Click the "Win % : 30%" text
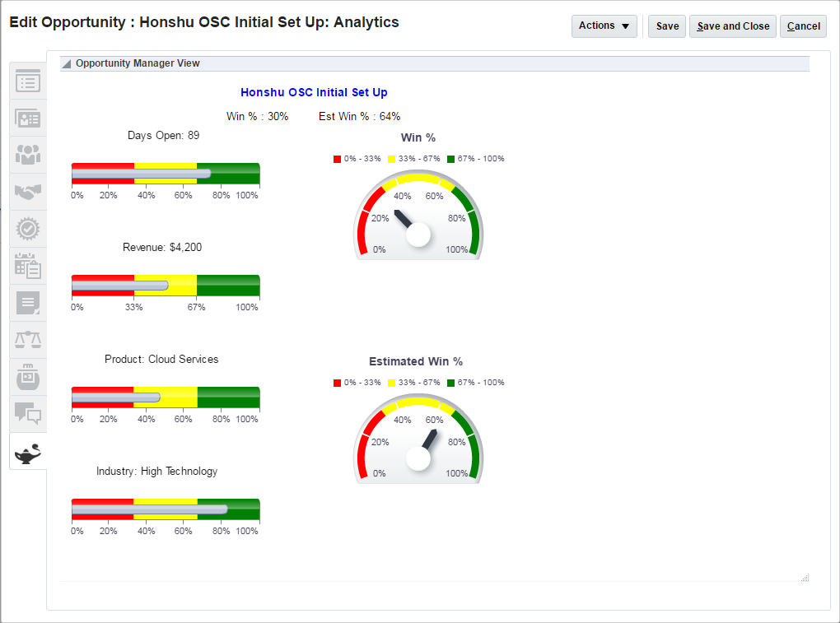The height and width of the screenshot is (623, 840). coord(257,116)
